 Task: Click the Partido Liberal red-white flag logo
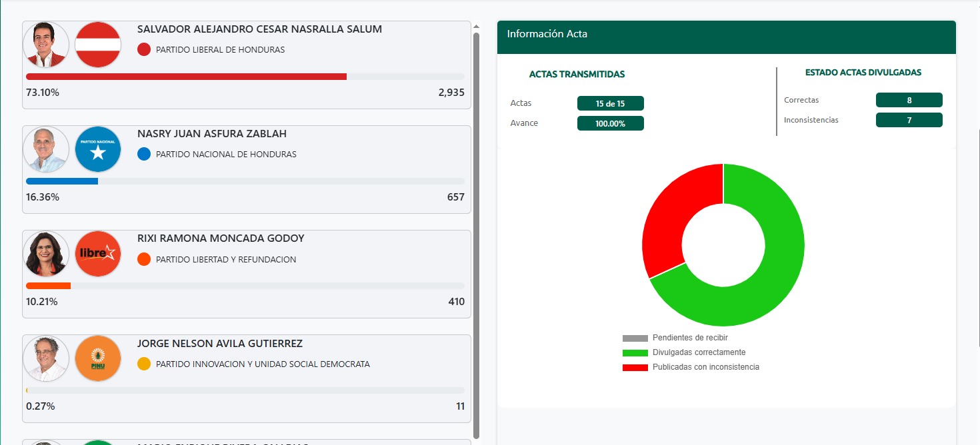coord(98,45)
